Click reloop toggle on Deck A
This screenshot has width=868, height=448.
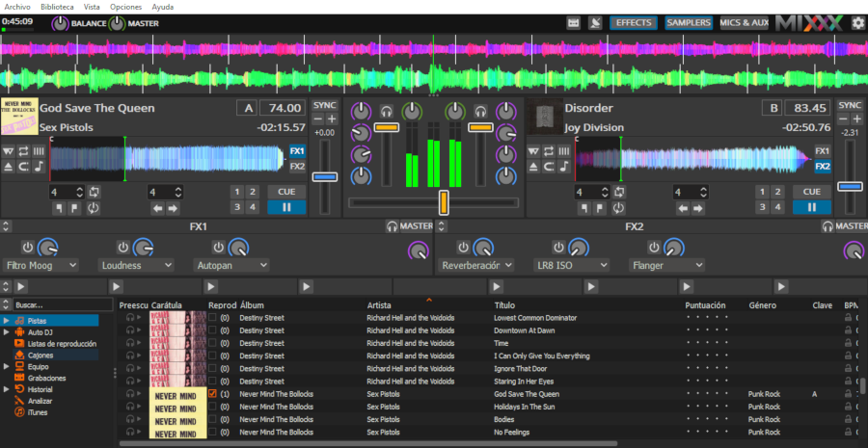93,208
